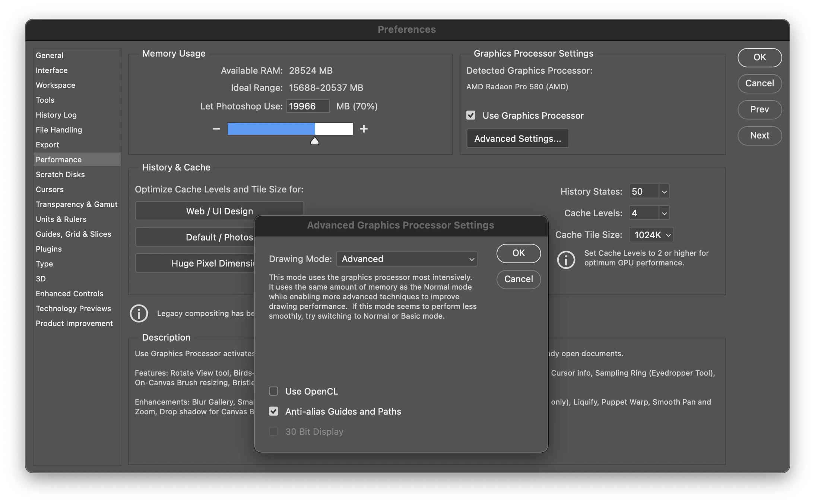The image size is (815, 504).
Task: Expand the History States dropdown arrow
Action: [664, 192]
